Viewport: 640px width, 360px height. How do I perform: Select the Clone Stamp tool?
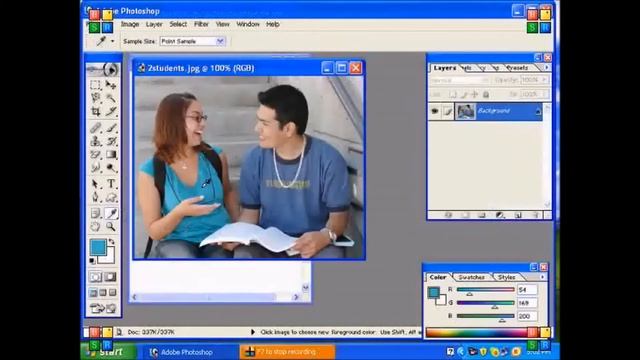[x=96, y=141]
